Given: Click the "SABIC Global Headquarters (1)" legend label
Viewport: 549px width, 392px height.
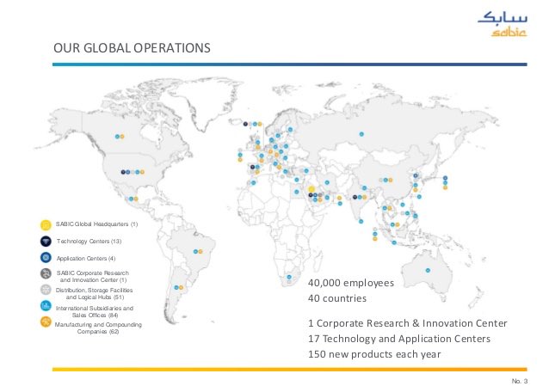Looking at the screenshot, I should tap(96, 224).
